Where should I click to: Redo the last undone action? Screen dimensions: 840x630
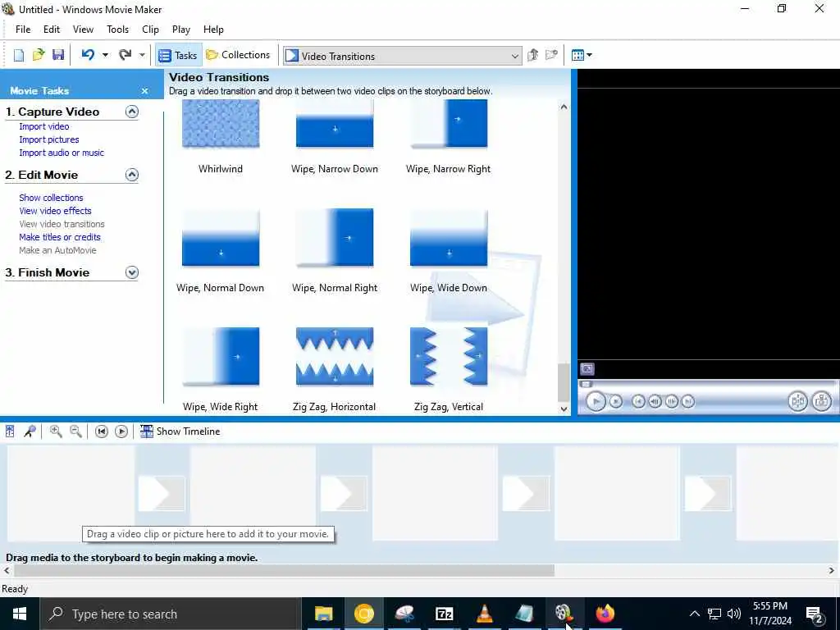126,55
